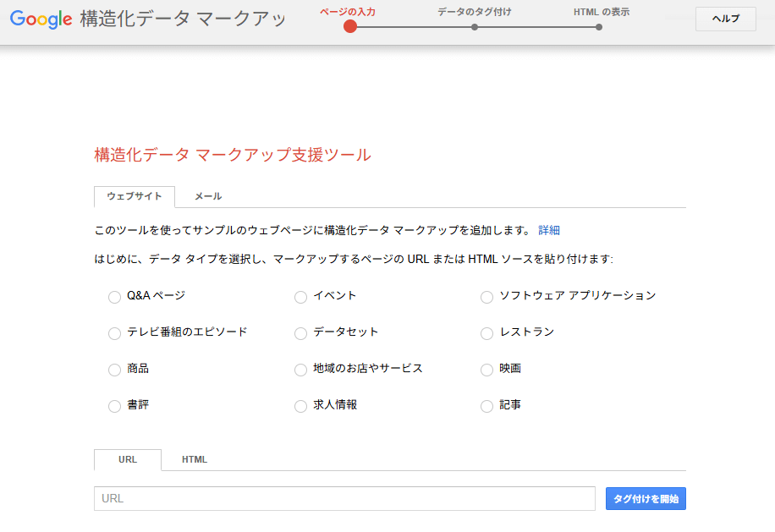Select the Q&A ページ radio button
Image resolution: width=775 pixels, height=532 pixels.
115,297
